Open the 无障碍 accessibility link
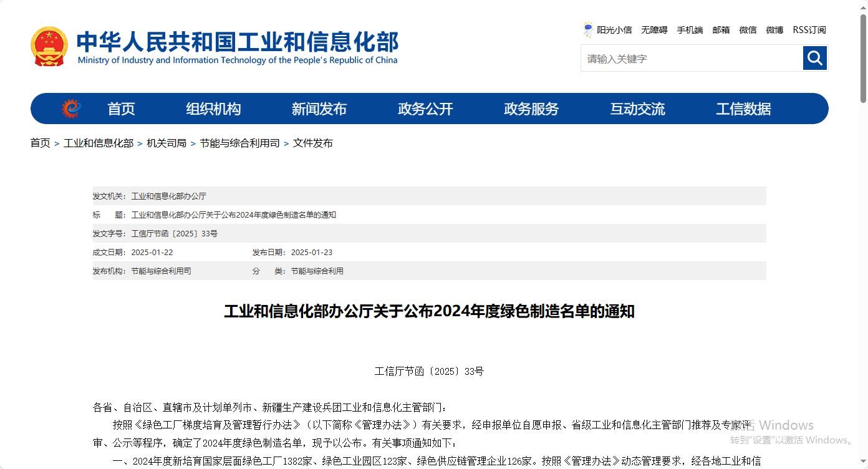868x469 pixels. click(x=654, y=30)
